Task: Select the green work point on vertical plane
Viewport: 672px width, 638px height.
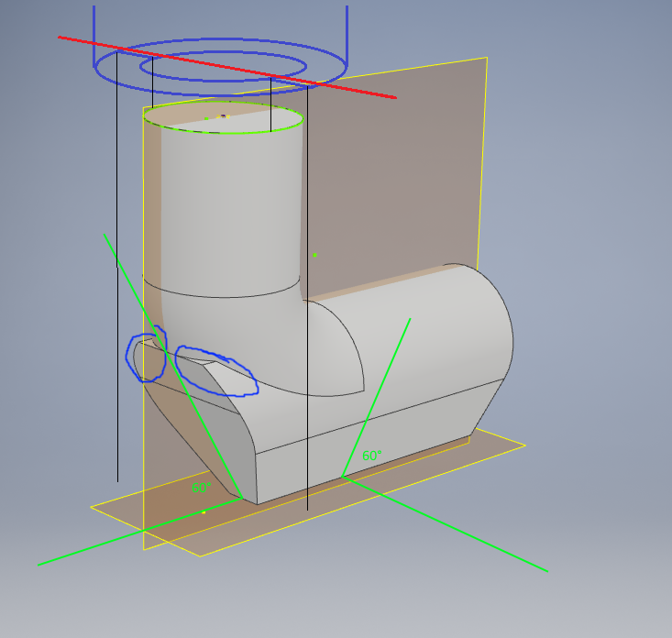Action: (315, 255)
